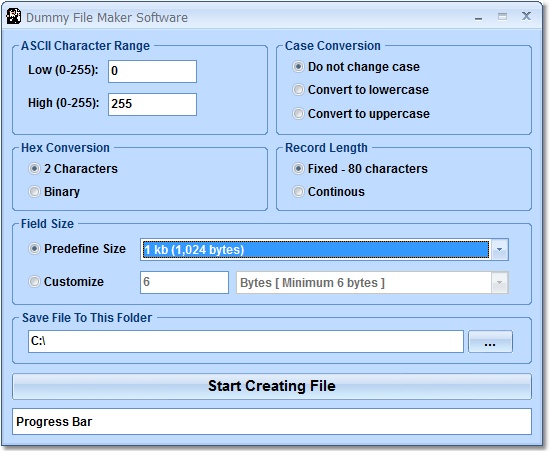
Task: Click the High (0-255) input field
Action: (152, 104)
